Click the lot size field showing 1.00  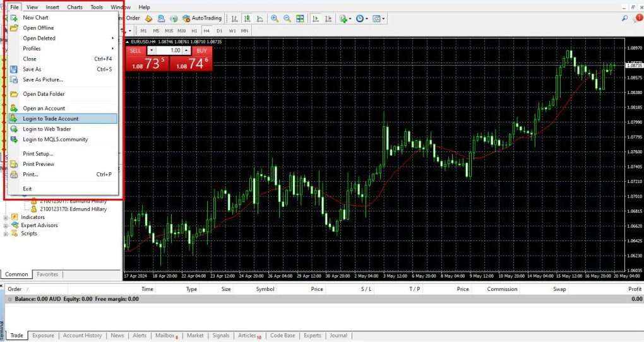pos(169,50)
